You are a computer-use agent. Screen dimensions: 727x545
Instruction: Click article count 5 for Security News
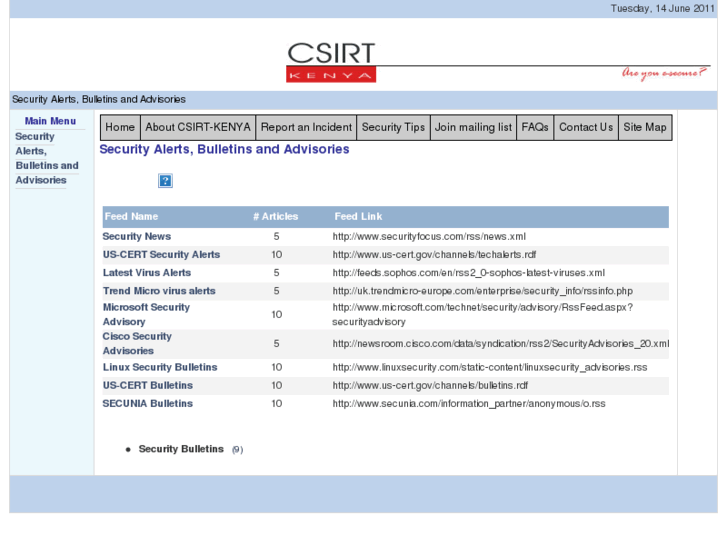(x=276, y=237)
